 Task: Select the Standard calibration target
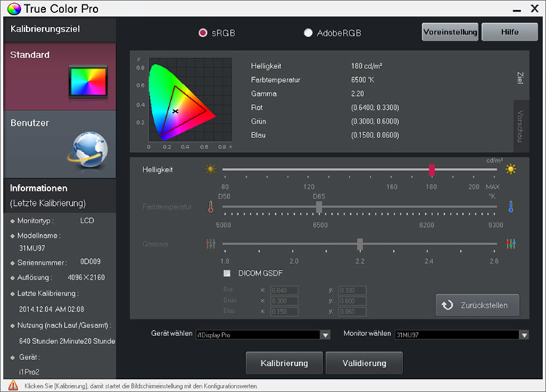[58, 76]
